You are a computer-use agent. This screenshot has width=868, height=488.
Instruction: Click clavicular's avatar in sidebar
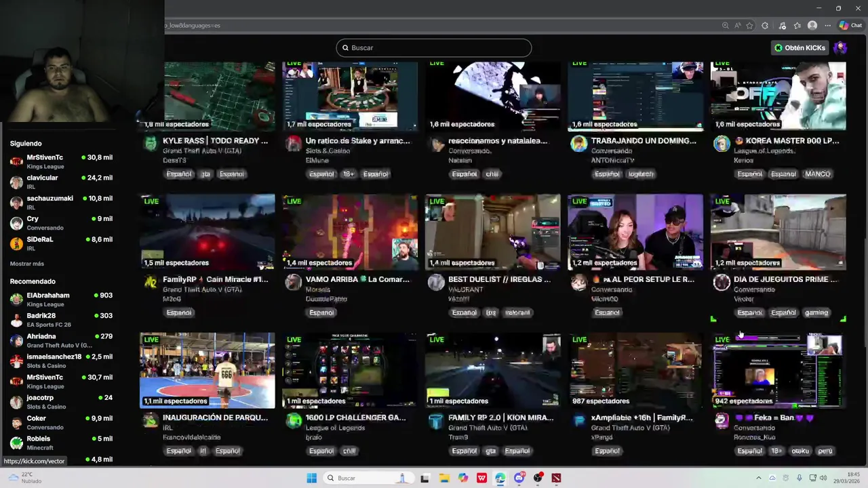16,182
